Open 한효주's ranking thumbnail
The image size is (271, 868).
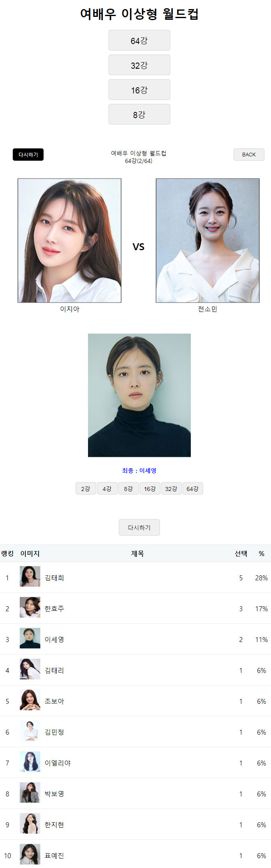click(30, 607)
